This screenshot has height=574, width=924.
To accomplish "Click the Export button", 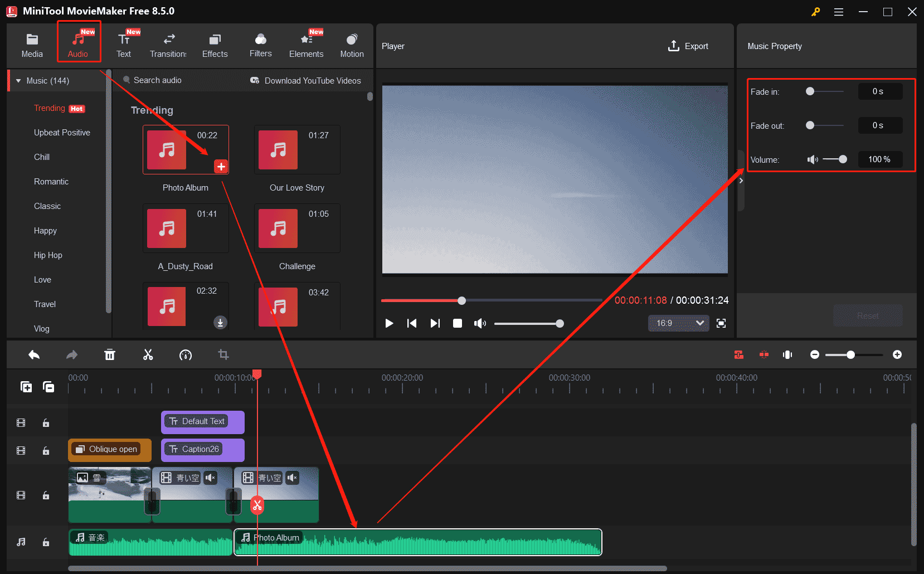I will point(688,46).
